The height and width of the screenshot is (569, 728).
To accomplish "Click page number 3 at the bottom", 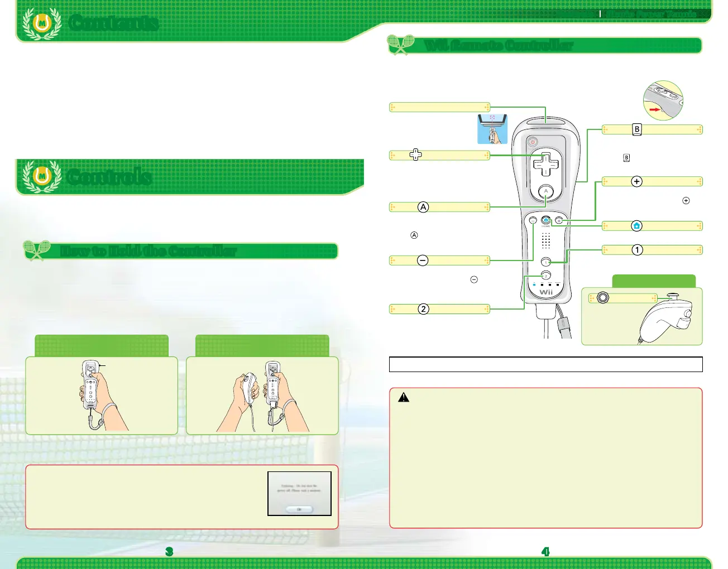I will tap(169, 551).
